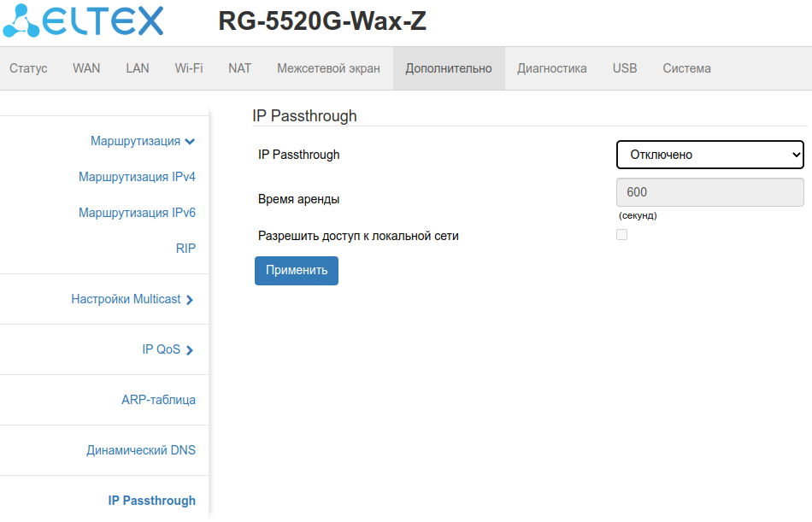Open the ARP-таблица page

(158, 400)
